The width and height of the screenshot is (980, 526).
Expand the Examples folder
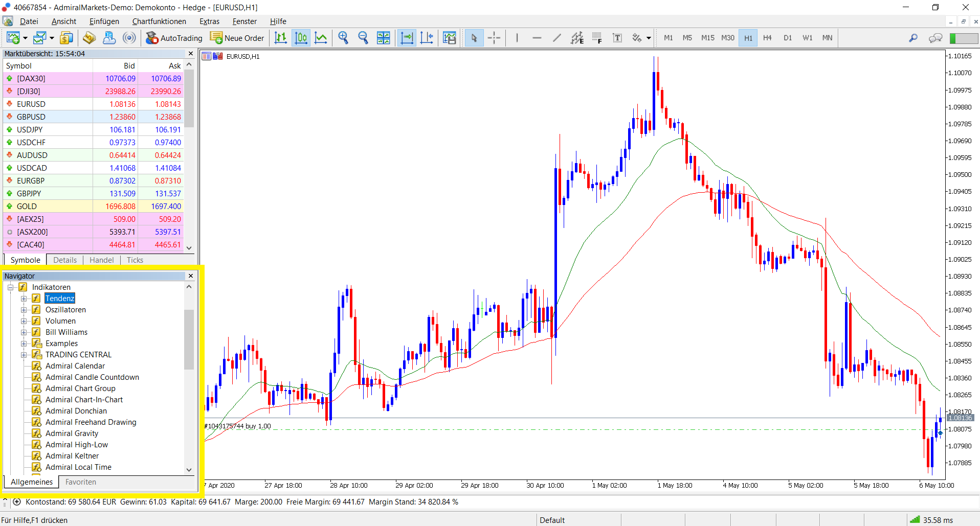point(24,344)
